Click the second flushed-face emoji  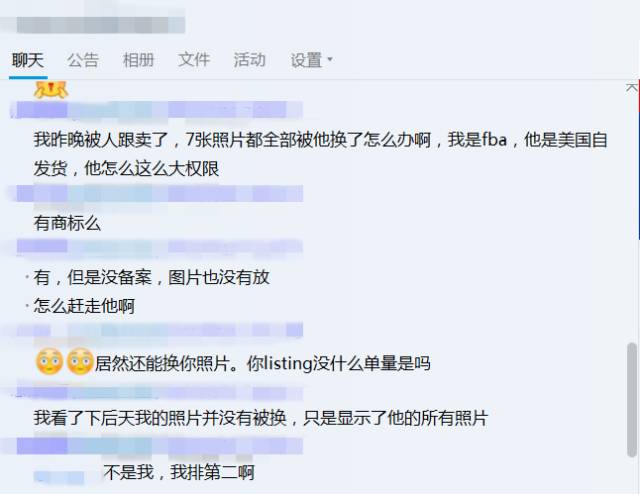coord(80,362)
